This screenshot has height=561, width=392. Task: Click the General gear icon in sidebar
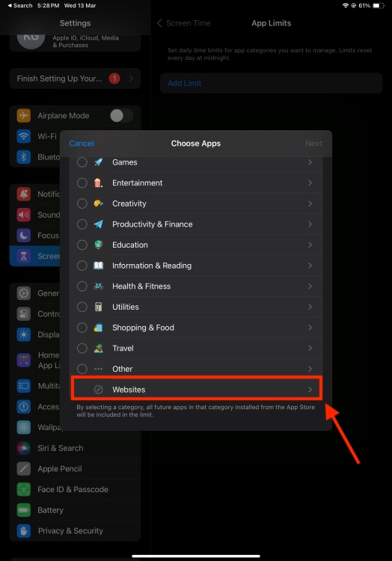pyautogui.click(x=24, y=293)
